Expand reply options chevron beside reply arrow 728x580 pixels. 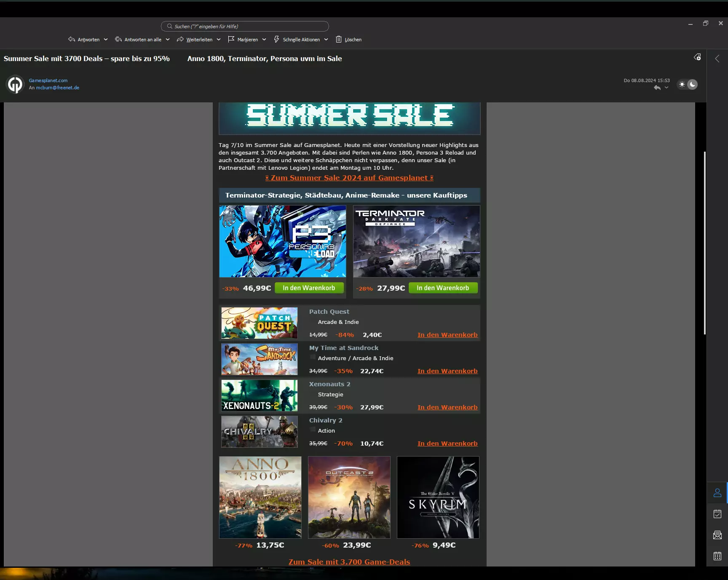pyautogui.click(x=666, y=88)
